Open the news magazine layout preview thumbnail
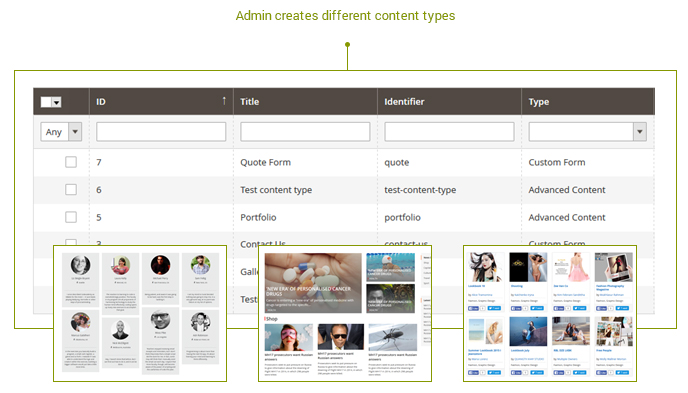 (345, 313)
